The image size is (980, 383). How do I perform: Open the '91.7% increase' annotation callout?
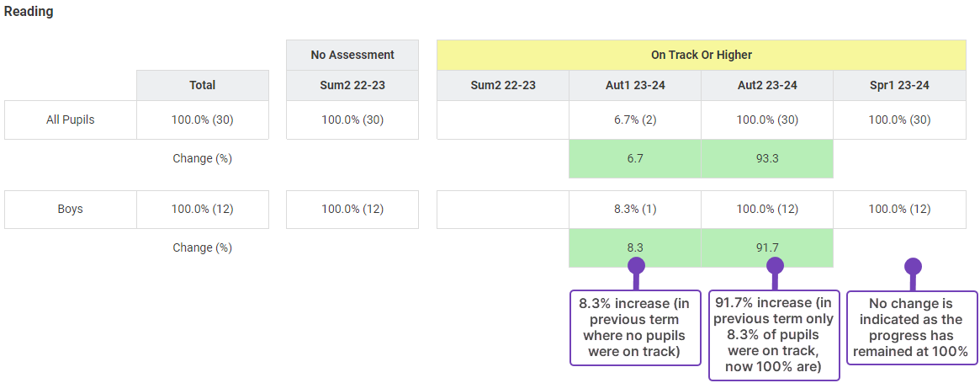[x=774, y=335]
